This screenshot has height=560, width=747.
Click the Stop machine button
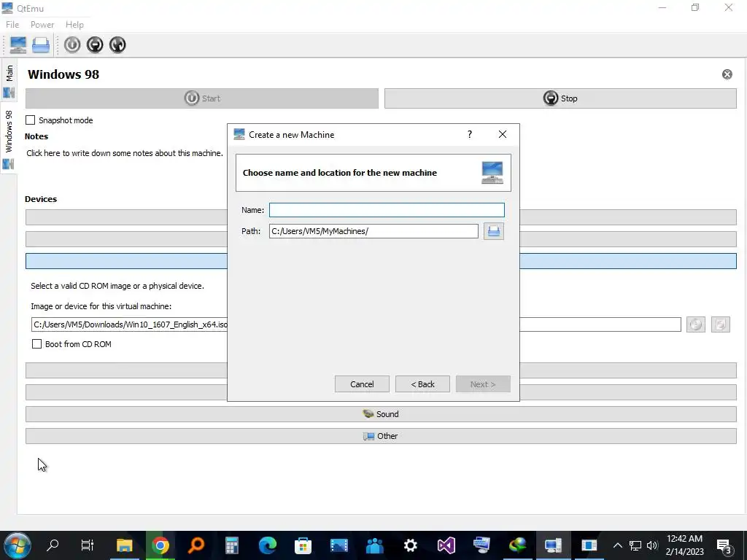tap(560, 98)
